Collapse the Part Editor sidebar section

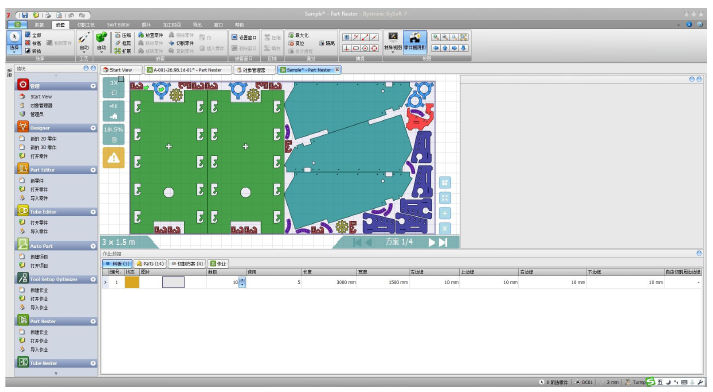pyautogui.click(x=93, y=170)
